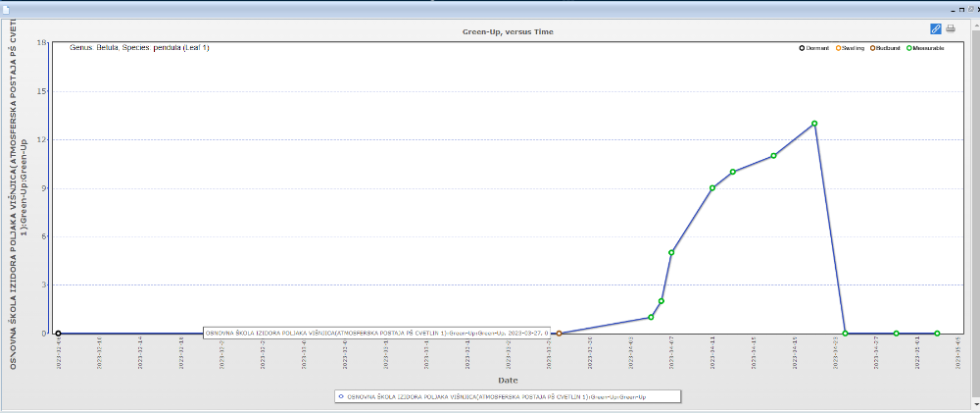
Task: Click the Dormant legend marker
Action: tap(802, 48)
